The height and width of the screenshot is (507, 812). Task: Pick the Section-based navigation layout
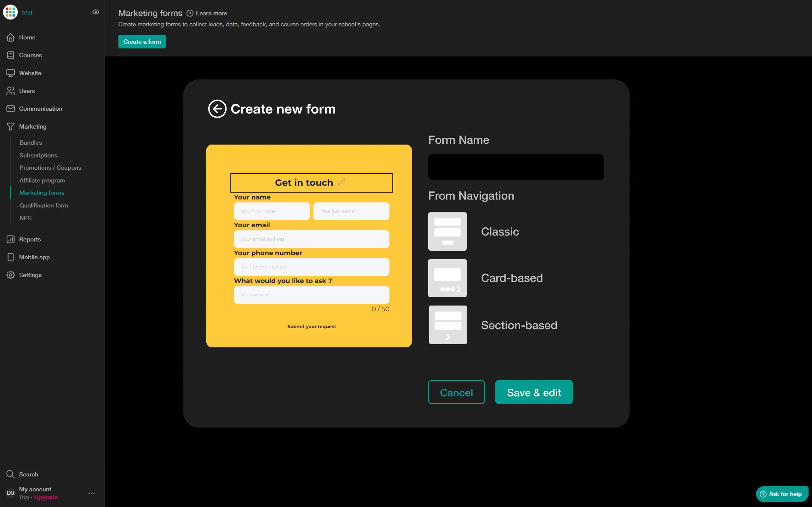click(448, 324)
